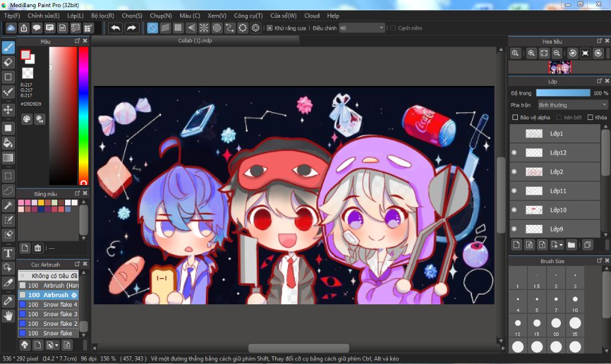The height and width of the screenshot is (364, 611).
Task: Select the Magic Wand tool
Action: click(x=8, y=205)
